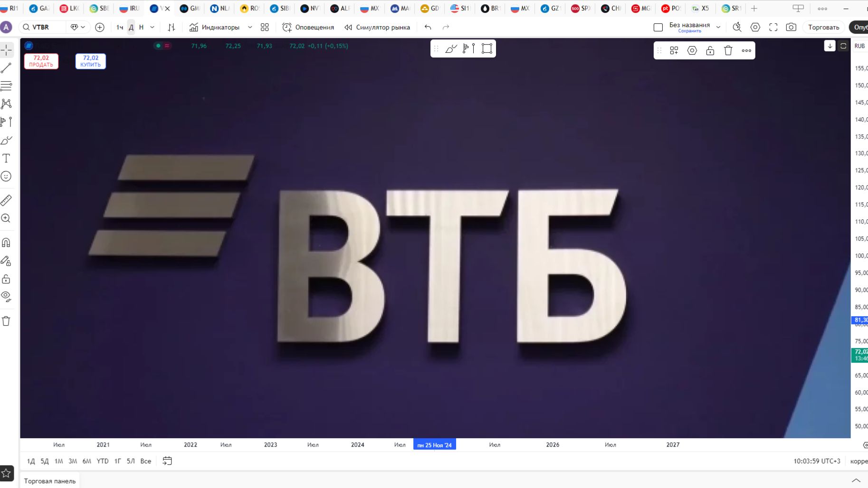868x488 pixels.
Task: Open more options on the floating toolbar
Action: (x=746, y=50)
